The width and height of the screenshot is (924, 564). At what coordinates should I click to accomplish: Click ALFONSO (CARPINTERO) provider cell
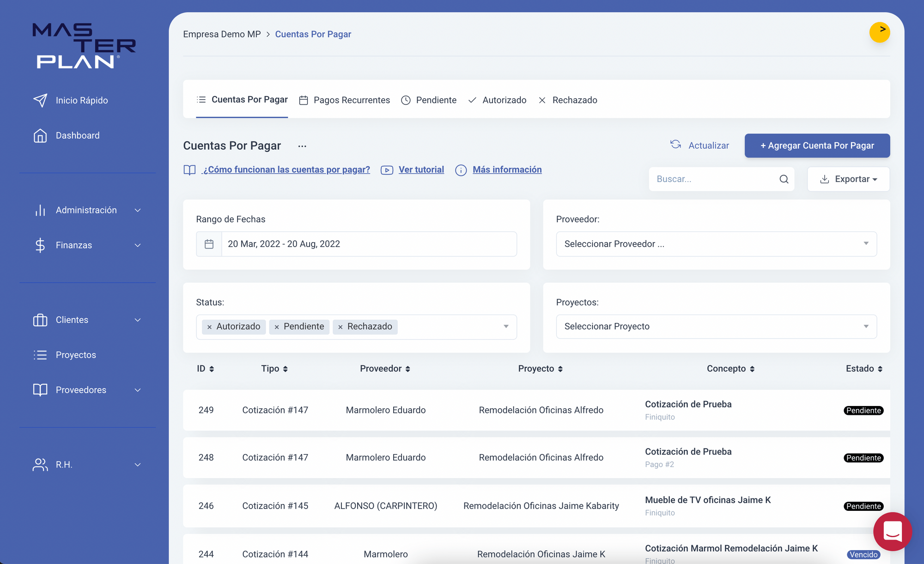386,506
